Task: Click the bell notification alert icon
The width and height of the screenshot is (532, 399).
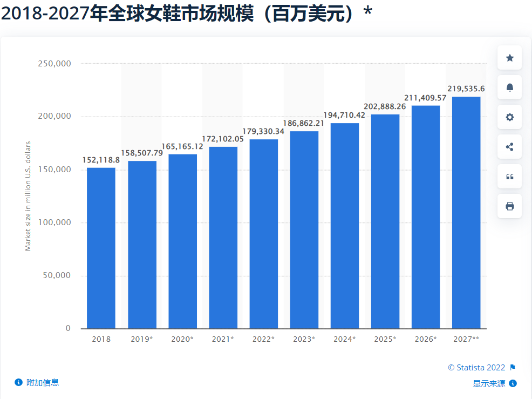Action: pyautogui.click(x=509, y=87)
